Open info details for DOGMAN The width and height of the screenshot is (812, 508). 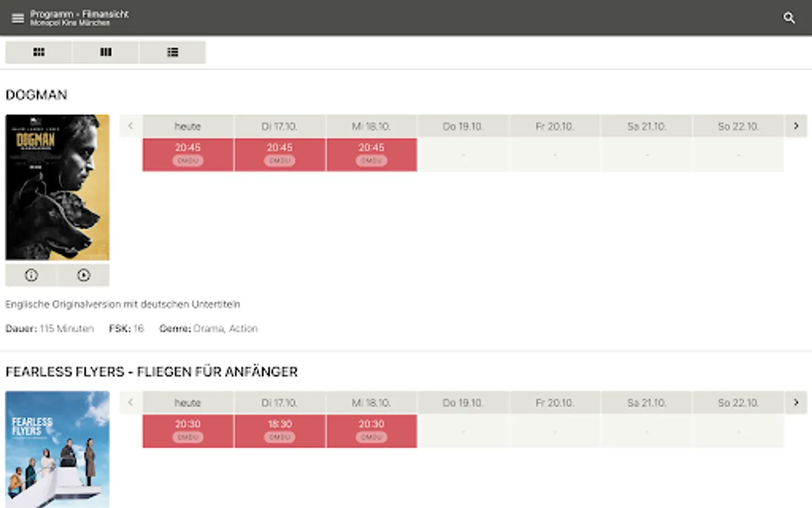click(x=30, y=275)
